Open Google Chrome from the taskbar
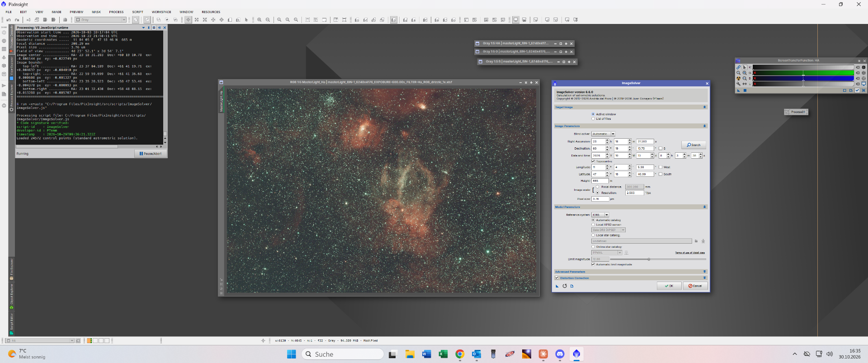The height and width of the screenshot is (363, 868). (460, 354)
